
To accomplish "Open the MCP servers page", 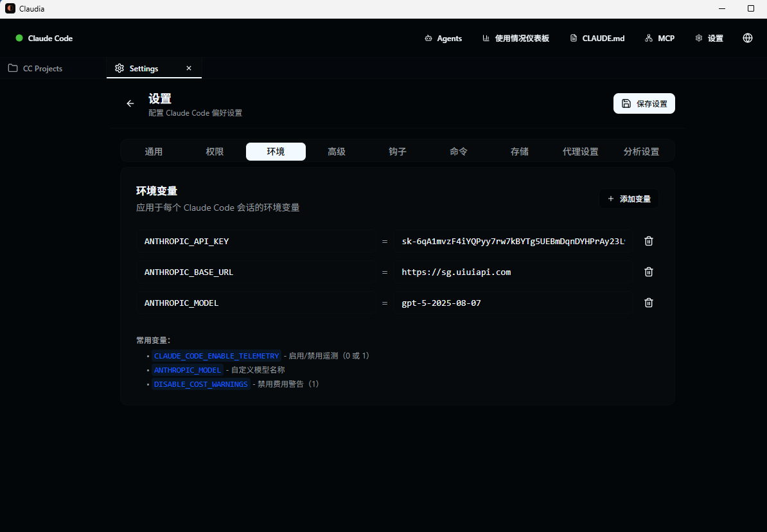I will tap(659, 38).
